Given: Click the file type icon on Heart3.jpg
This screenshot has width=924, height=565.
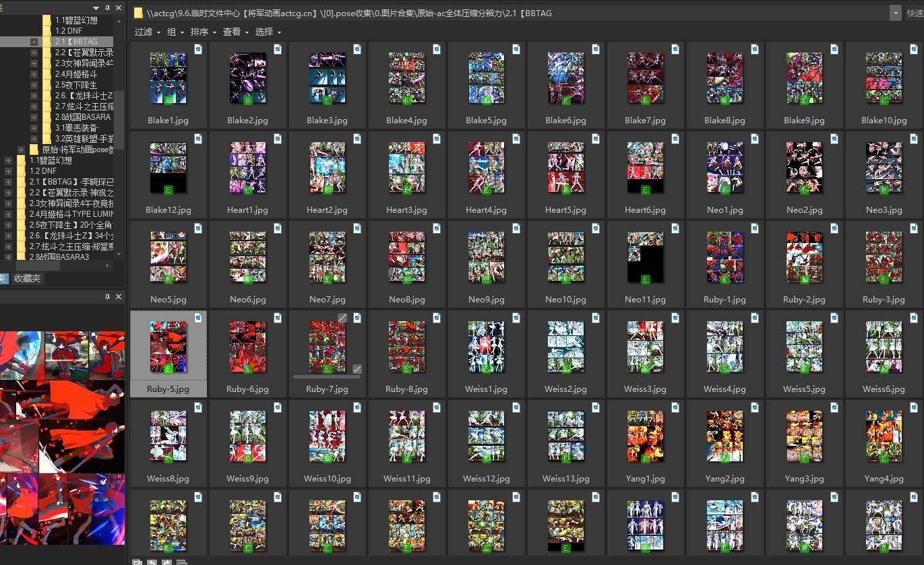Looking at the screenshot, I should (437, 139).
